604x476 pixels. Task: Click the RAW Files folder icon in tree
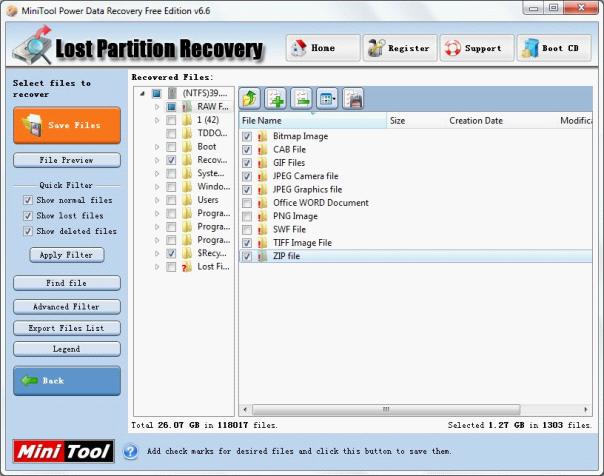[x=187, y=106]
